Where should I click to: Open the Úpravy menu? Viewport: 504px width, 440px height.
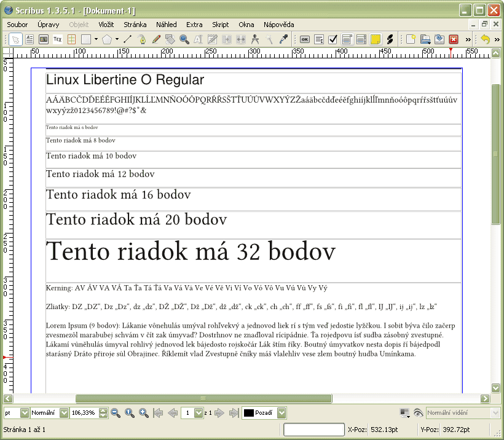[48, 25]
